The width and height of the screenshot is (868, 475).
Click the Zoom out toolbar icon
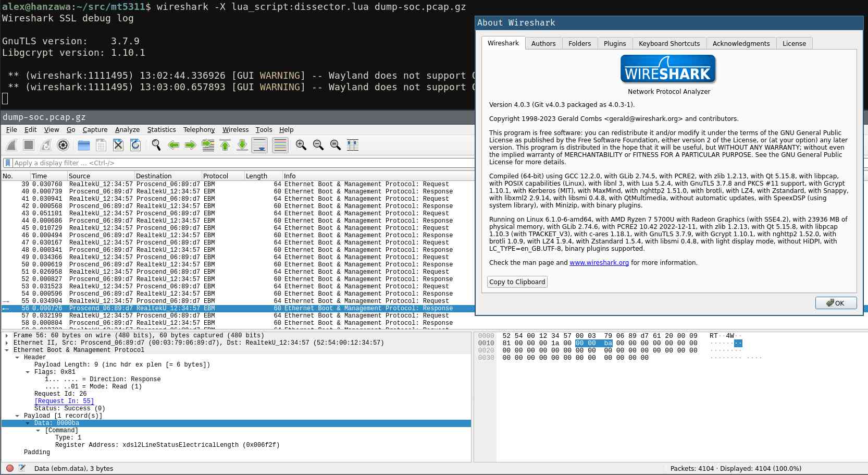coord(318,145)
